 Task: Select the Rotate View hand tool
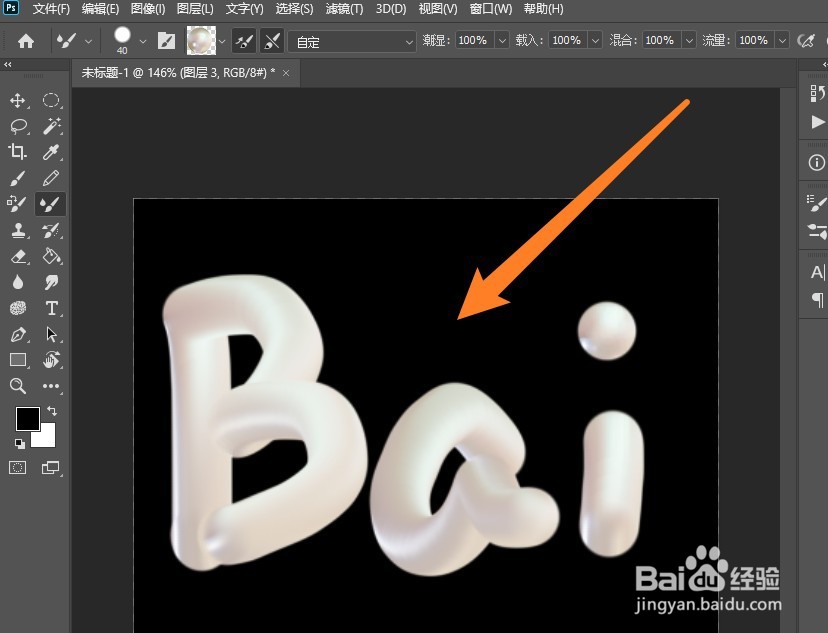pos(51,360)
